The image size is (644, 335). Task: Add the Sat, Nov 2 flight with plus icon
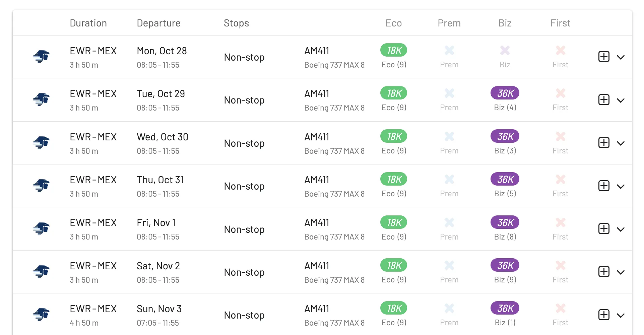604,272
